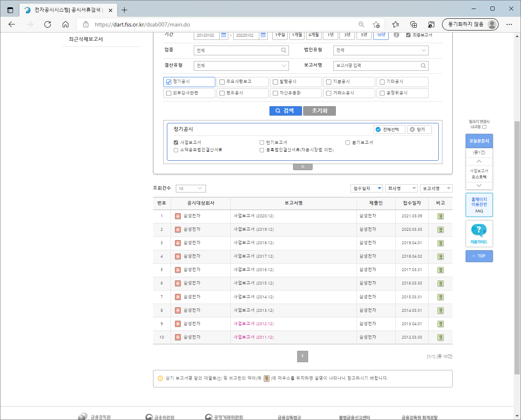Image resolution: width=521 pixels, height=420 pixels.
Task: Select the 10년 period tab
Action: pos(381,35)
